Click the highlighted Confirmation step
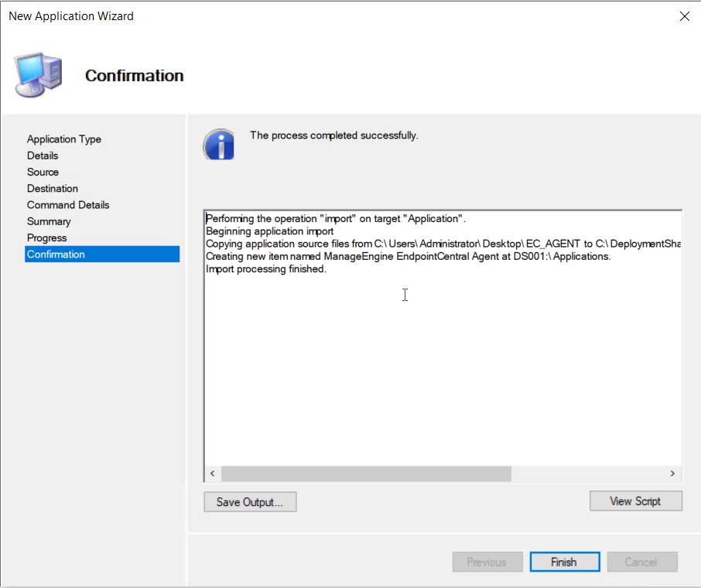The image size is (701, 588). (56, 255)
